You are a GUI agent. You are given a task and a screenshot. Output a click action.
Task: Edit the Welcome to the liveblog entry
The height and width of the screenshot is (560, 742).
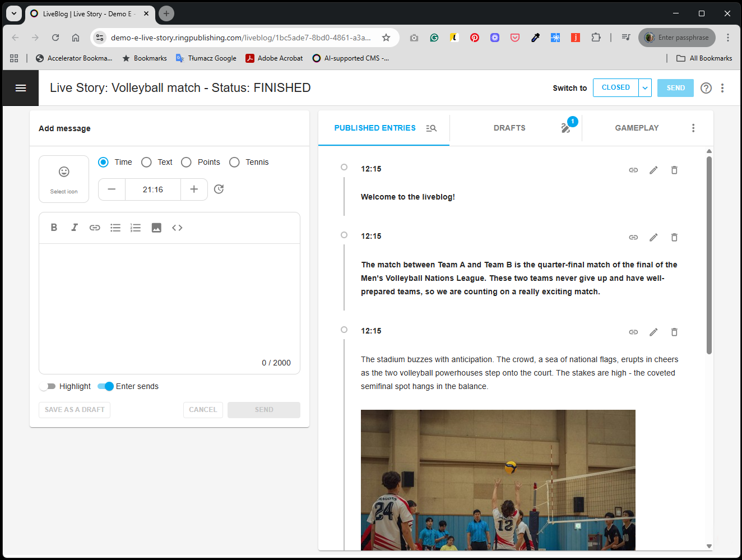coord(653,170)
